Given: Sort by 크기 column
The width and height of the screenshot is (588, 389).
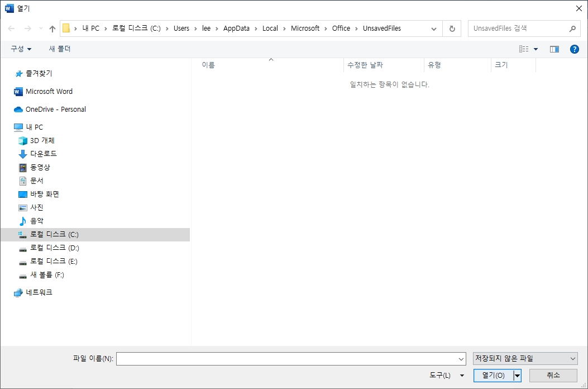Looking at the screenshot, I should 513,65.
